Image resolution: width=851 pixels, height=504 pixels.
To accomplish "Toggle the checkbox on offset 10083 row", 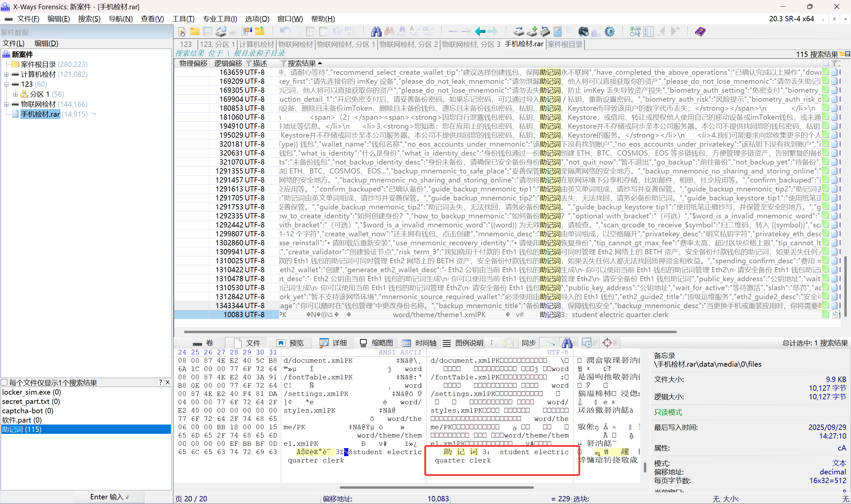I will 826,315.
